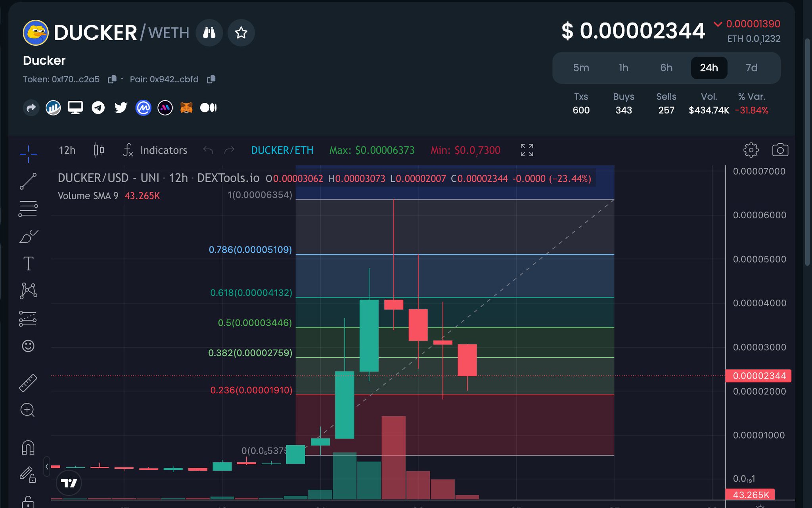
Task: Copy the token address 0xf70...c2a5
Action: click(x=112, y=79)
